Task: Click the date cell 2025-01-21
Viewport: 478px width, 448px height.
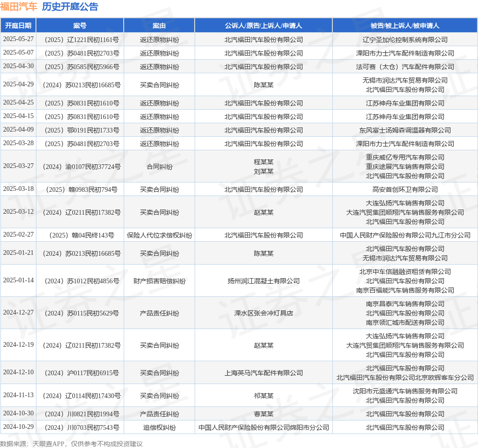Action: (18, 253)
